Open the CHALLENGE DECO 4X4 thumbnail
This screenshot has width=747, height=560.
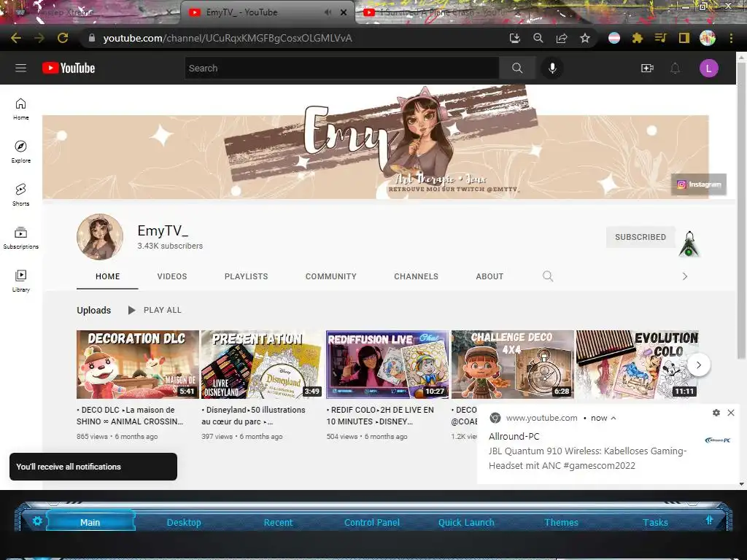point(513,365)
